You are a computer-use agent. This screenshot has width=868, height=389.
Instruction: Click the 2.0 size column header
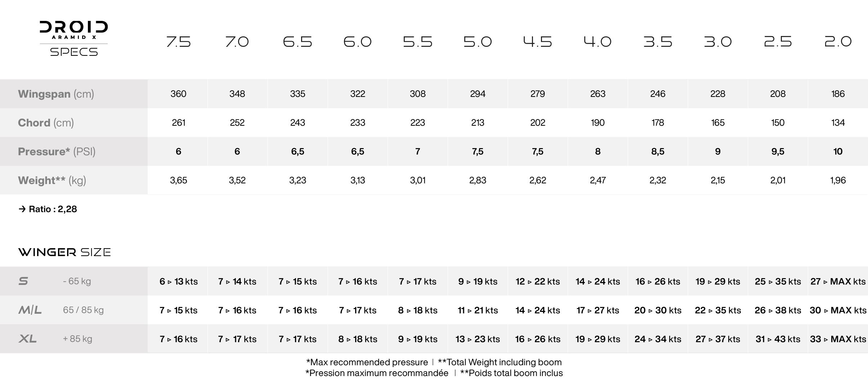pyautogui.click(x=838, y=42)
